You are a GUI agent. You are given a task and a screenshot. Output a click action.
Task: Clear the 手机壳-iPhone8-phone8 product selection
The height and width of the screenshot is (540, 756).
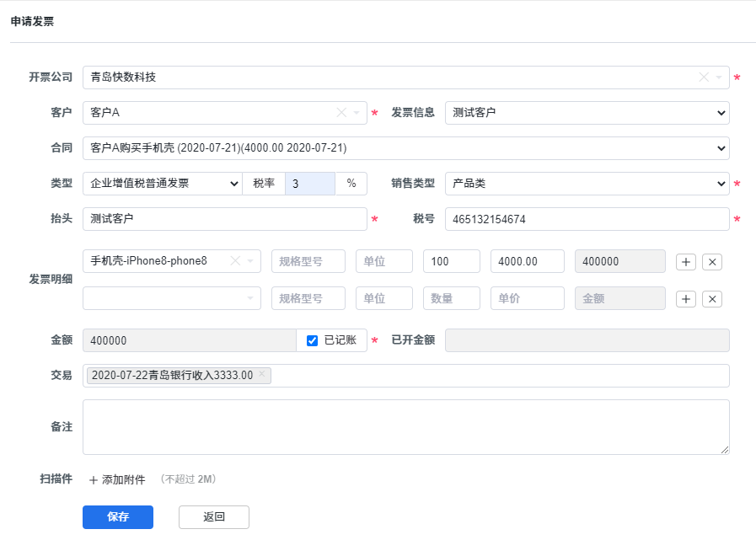point(235,261)
